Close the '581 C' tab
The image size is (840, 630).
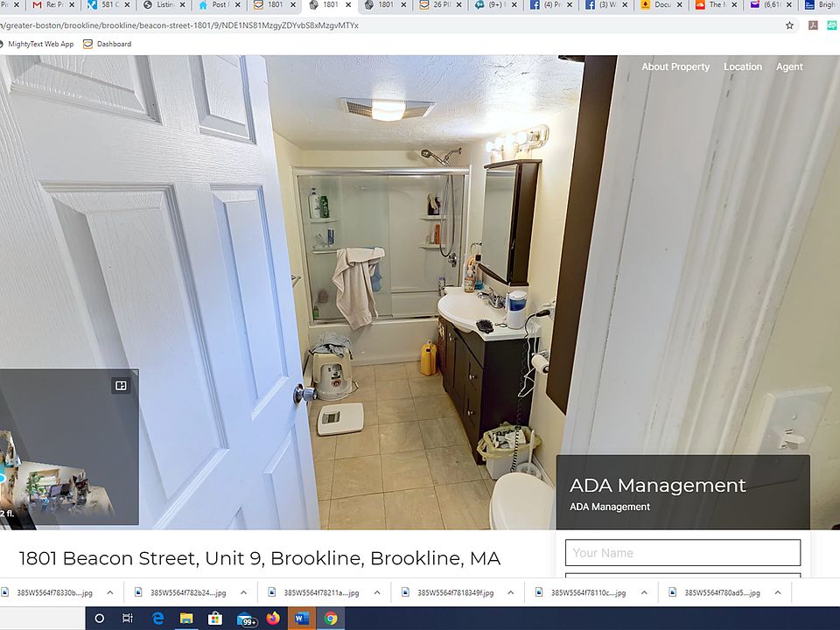click(x=127, y=5)
